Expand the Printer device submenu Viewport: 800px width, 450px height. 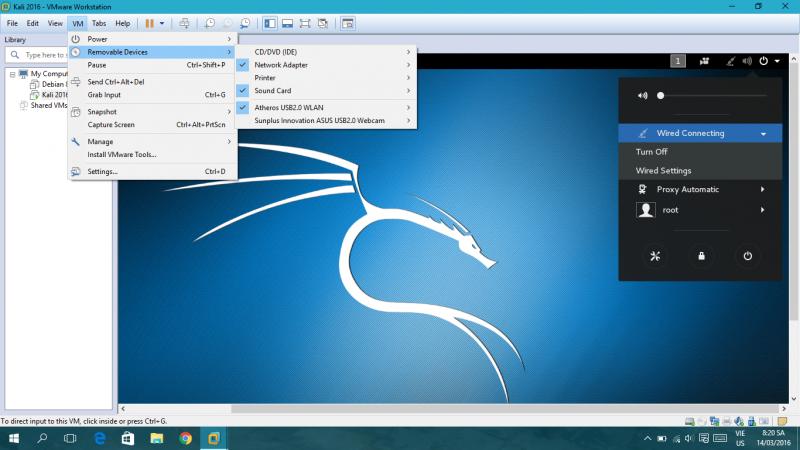click(326, 78)
